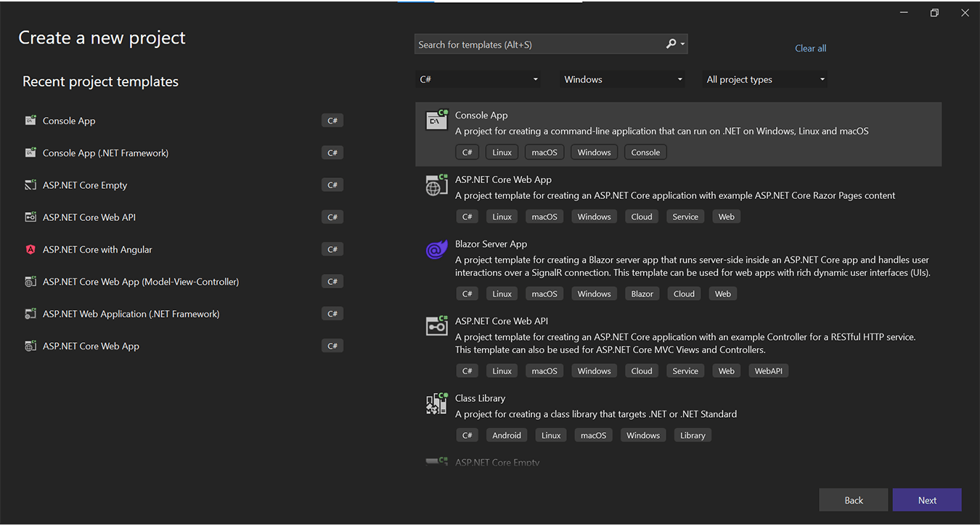Click the ASP.NET Core Web API title in the template list
The height and width of the screenshot is (526, 980).
tap(502, 321)
